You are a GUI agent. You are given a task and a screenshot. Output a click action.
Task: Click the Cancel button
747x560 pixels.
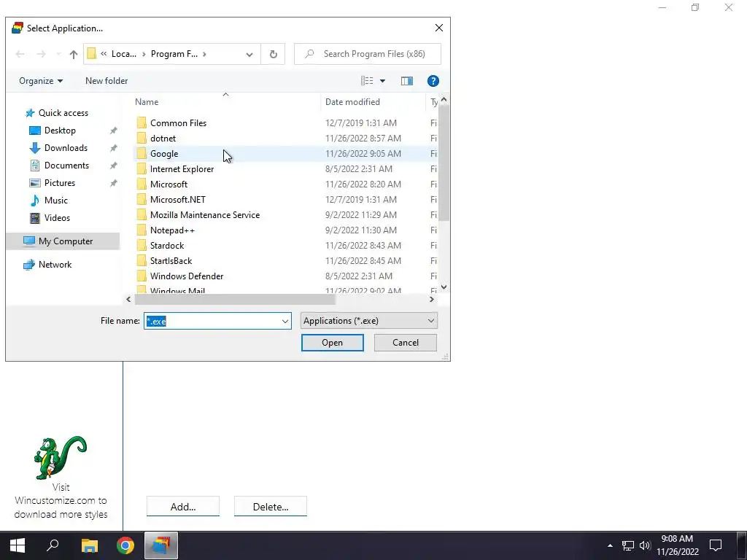[406, 343]
